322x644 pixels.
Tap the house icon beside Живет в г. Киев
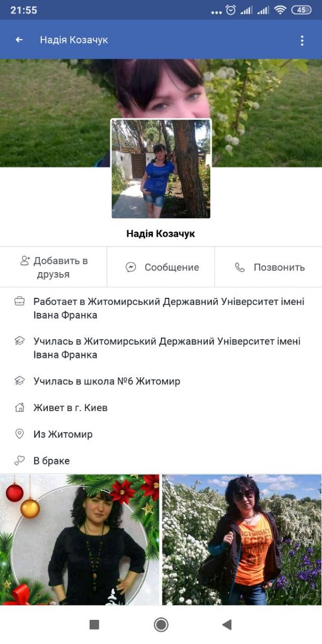point(19,407)
